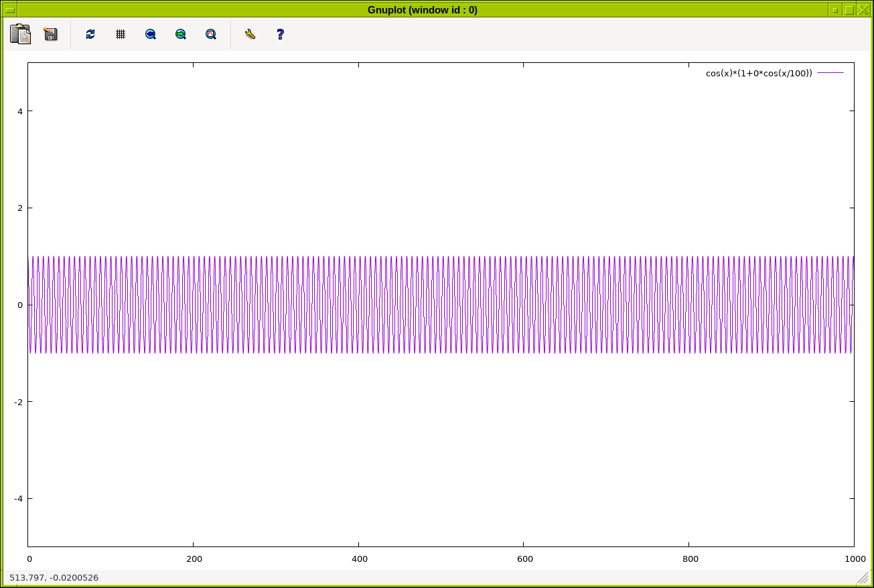The width and height of the screenshot is (874, 588).
Task: Toggle the cos(x)*(1+0*cos(x/100)) legend entry
Action: [x=758, y=73]
